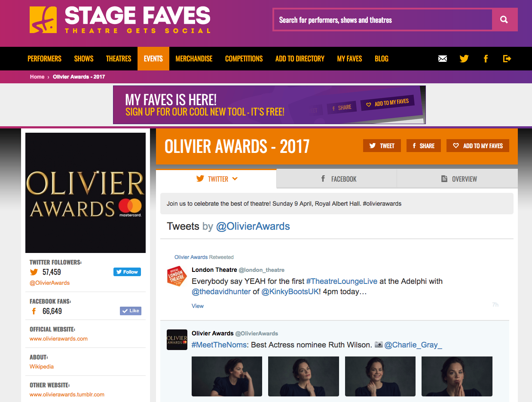Go to the Competitions menu item
Screen dimensions: 532x402
(244, 59)
